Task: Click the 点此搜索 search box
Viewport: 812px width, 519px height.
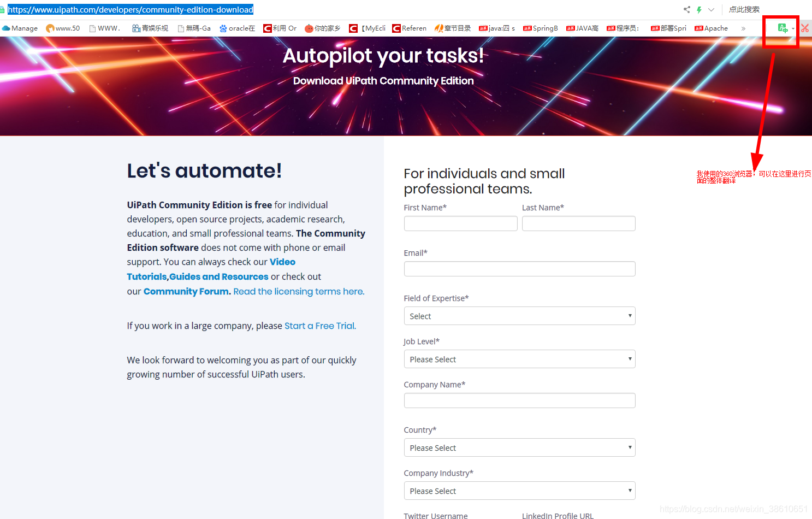Action: coord(744,9)
